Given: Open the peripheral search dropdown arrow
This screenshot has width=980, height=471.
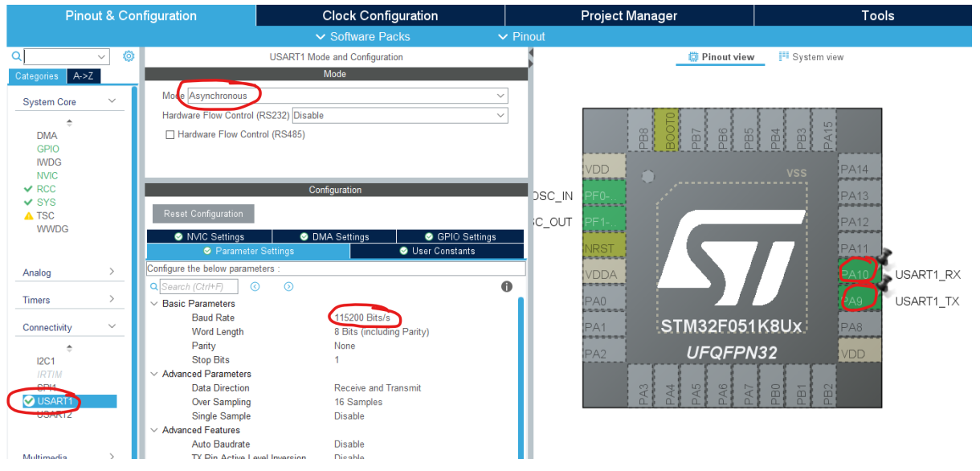Looking at the screenshot, I should [102, 57].
